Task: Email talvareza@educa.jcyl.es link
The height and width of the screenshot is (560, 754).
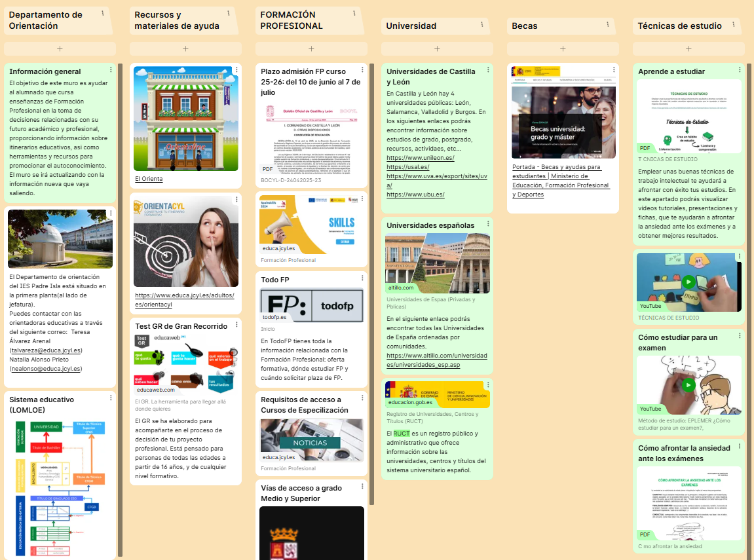Action: click(x=46, y=350)
